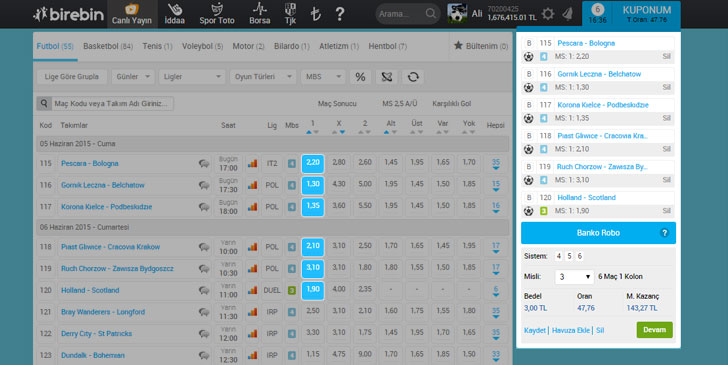
Task: Switch to the Hentbol tab
Action: tap(388, 46)
